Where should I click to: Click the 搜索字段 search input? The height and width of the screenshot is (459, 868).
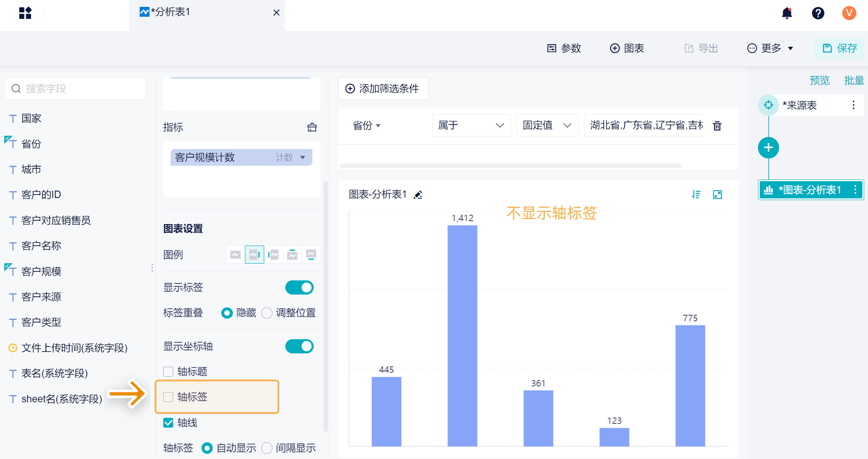pos(75,88)
